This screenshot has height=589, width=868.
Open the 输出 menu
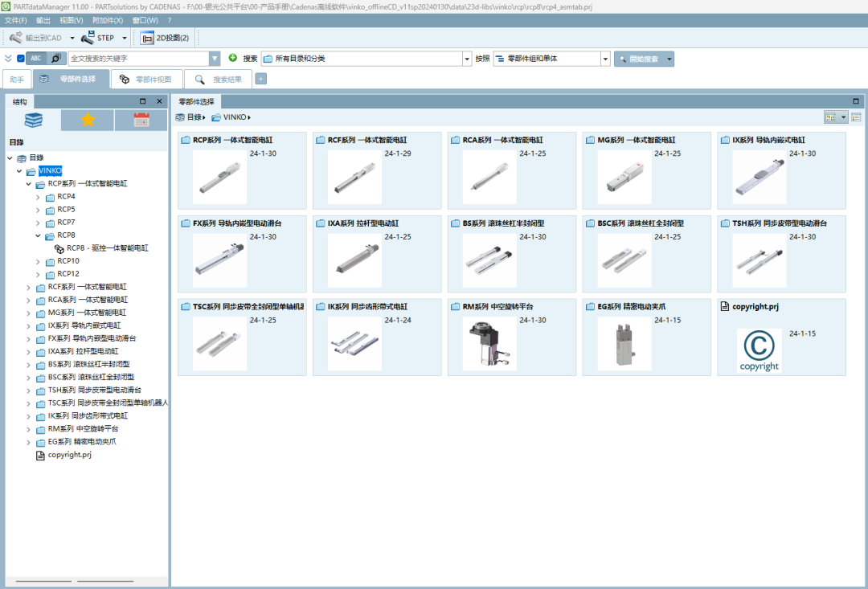(x=43, y=20)
